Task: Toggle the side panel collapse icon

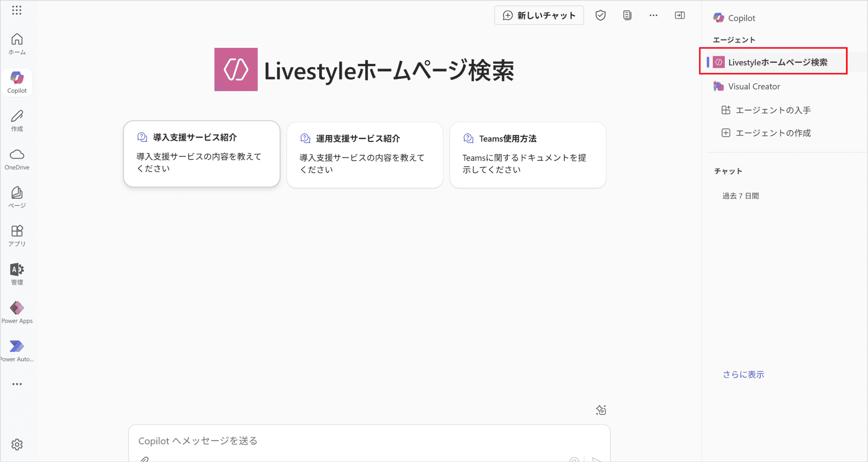Action: [x=679, y=16]
